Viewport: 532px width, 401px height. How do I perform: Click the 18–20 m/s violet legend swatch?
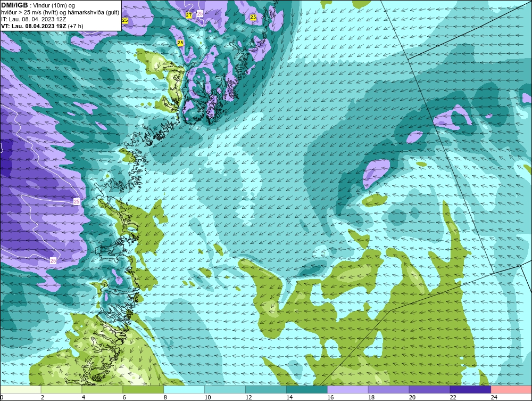pyautogui.click(x=388, y=389)
